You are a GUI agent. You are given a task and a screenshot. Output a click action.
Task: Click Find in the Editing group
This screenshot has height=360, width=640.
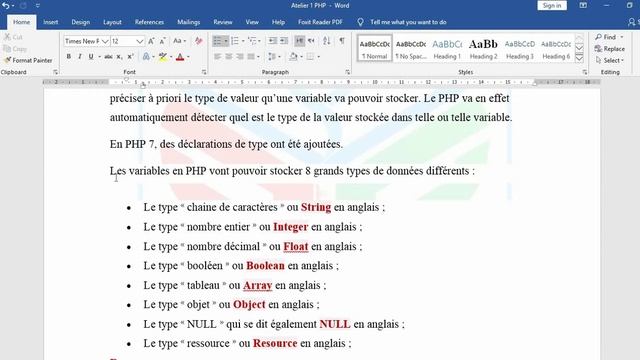click(606, 37)
